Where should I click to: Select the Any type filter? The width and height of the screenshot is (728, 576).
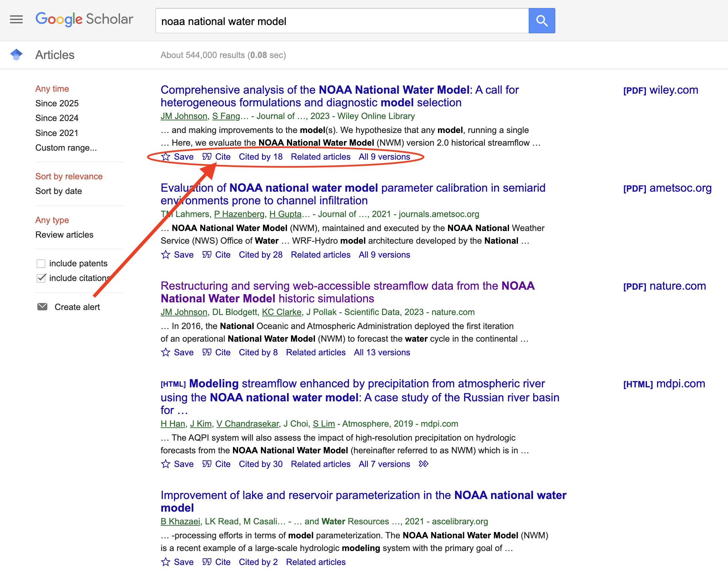(x=52, y=220)
